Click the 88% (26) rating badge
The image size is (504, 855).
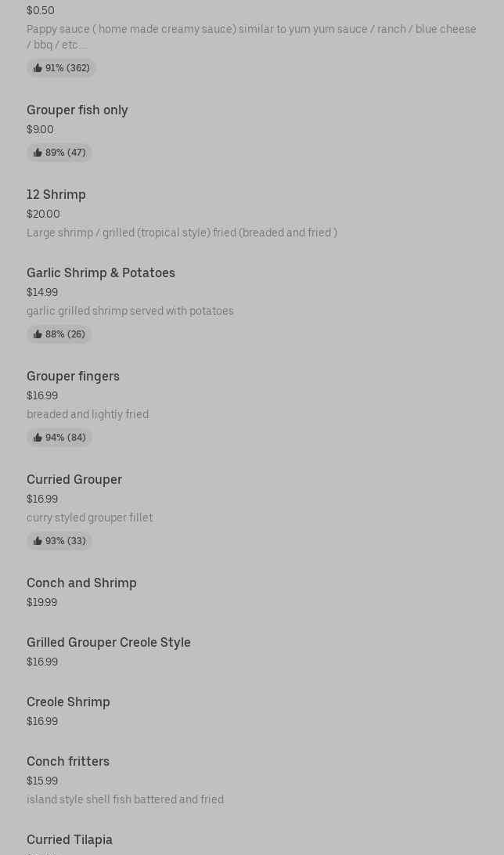coord(59,334)
